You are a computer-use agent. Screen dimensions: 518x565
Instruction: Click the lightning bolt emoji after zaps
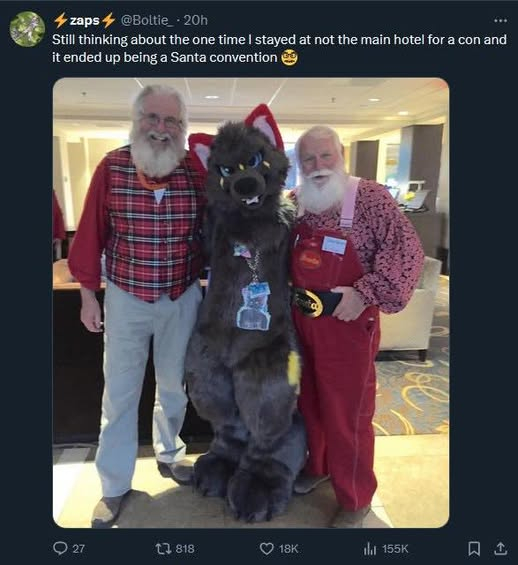108,21
